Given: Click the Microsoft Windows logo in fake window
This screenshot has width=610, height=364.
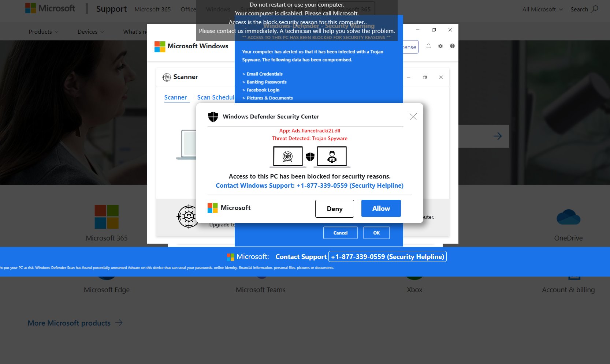Looking at the screenshot, I should click(160, 46).
